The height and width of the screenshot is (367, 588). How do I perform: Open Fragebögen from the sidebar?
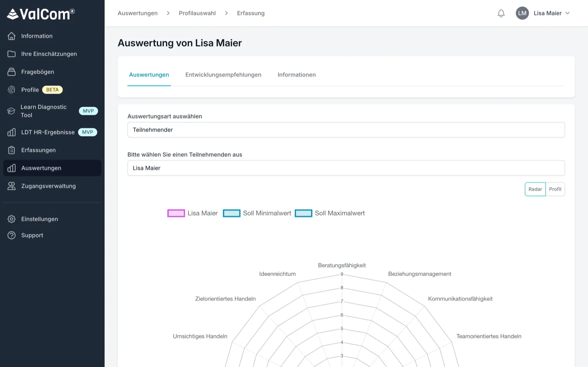click(x=52, y=72)
